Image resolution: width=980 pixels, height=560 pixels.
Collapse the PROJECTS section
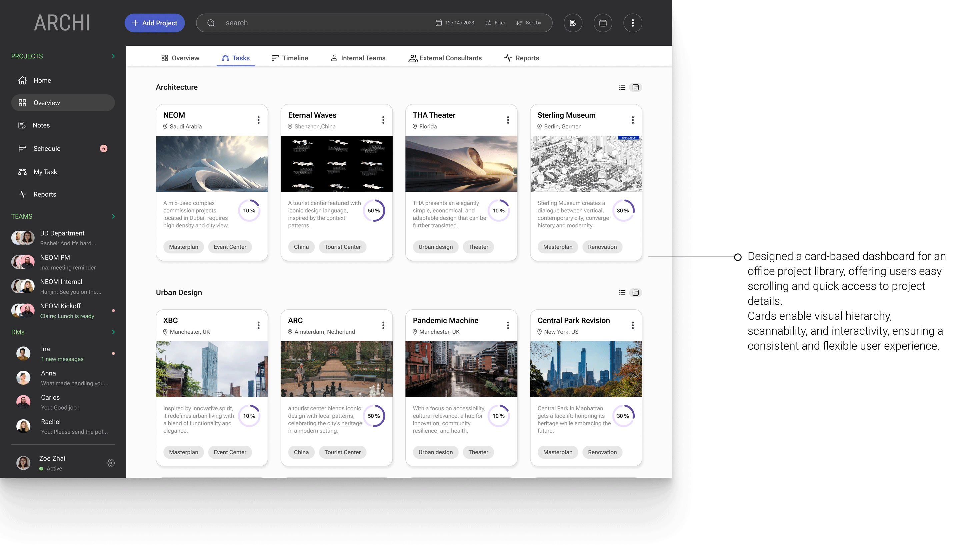(113, 56)
